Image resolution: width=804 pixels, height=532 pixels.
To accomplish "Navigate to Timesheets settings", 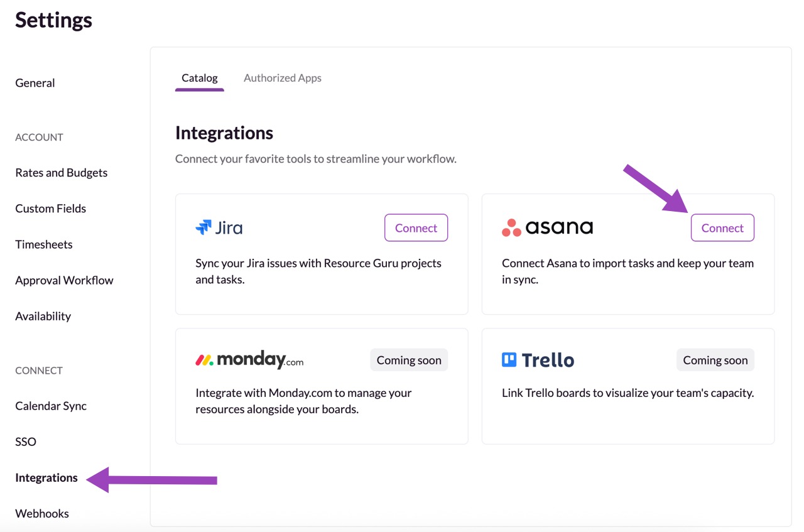I will point(43,244).
